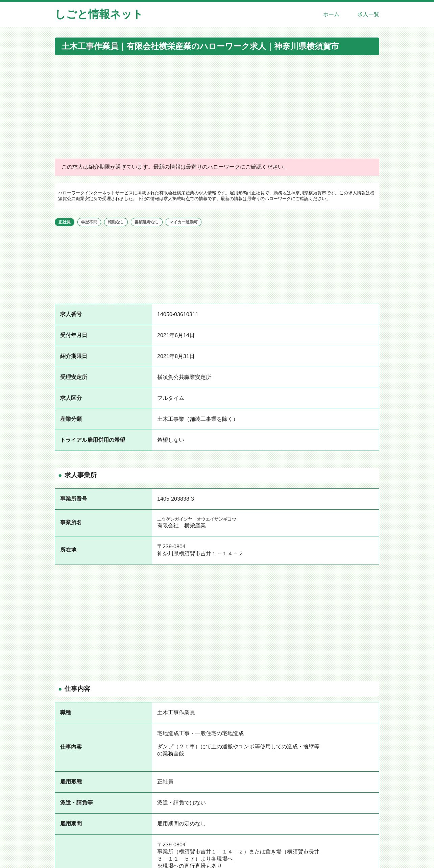Select the マイカー通勤可 tag
The image size is (434, 868).
(184, 222)
